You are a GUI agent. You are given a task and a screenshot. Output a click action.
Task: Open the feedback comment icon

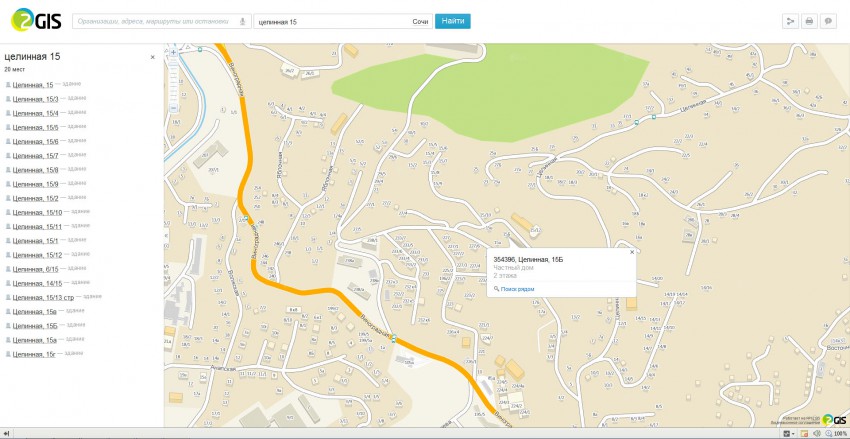828,21
